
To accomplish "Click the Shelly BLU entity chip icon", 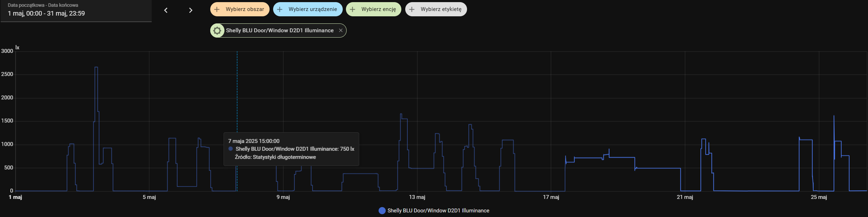I will tap(217, 30).
